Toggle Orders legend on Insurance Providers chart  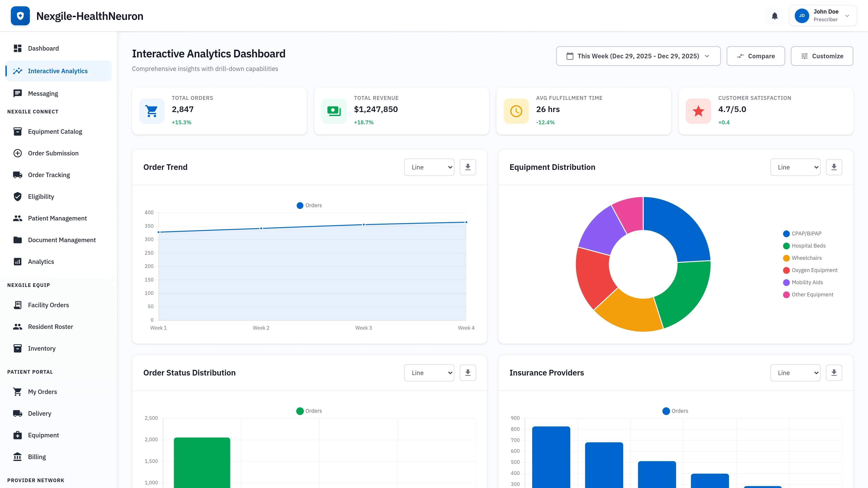click(x=675, y=411)
